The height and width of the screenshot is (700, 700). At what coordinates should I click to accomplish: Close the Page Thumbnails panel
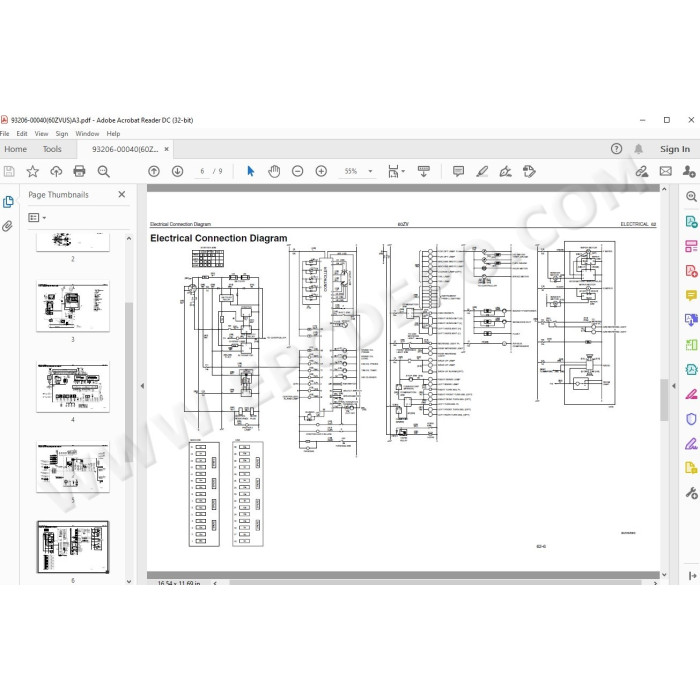121,194
